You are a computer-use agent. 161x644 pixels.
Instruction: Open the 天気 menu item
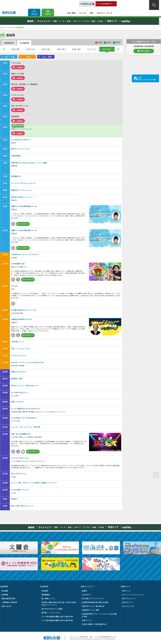(x=92, y=13)
